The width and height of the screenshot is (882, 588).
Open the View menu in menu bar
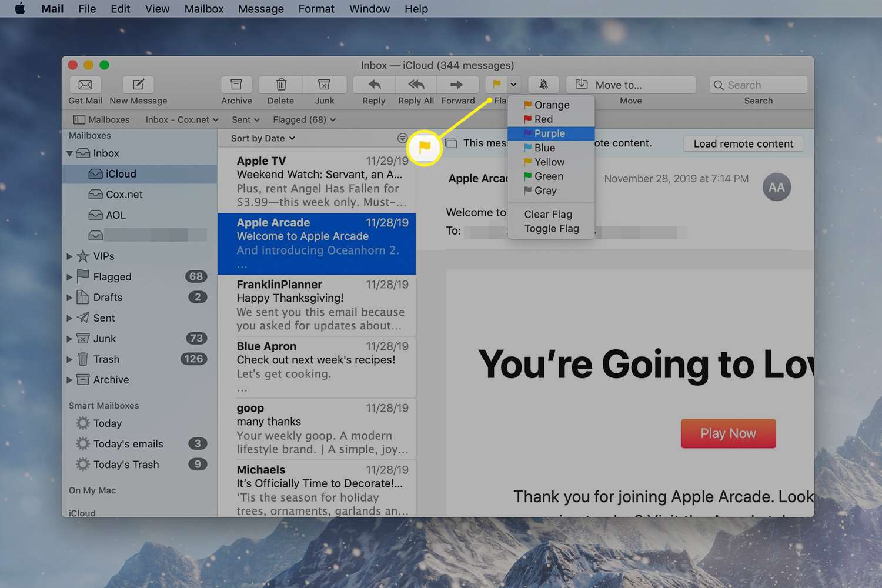[157, 9]
